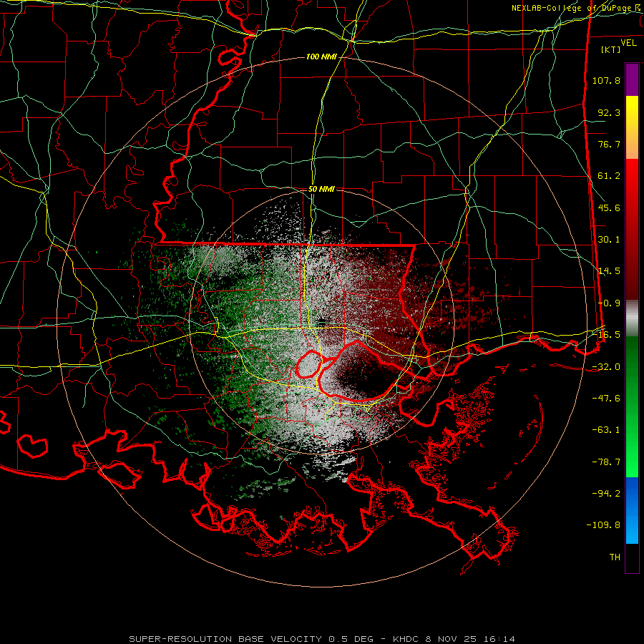Click the -63.1 velocity scale value

[606, 430]
